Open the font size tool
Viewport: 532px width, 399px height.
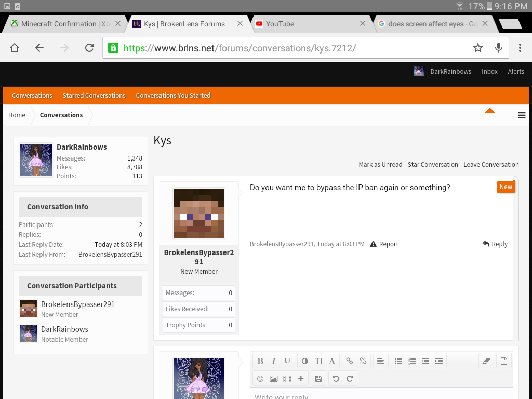coord(318,361)
